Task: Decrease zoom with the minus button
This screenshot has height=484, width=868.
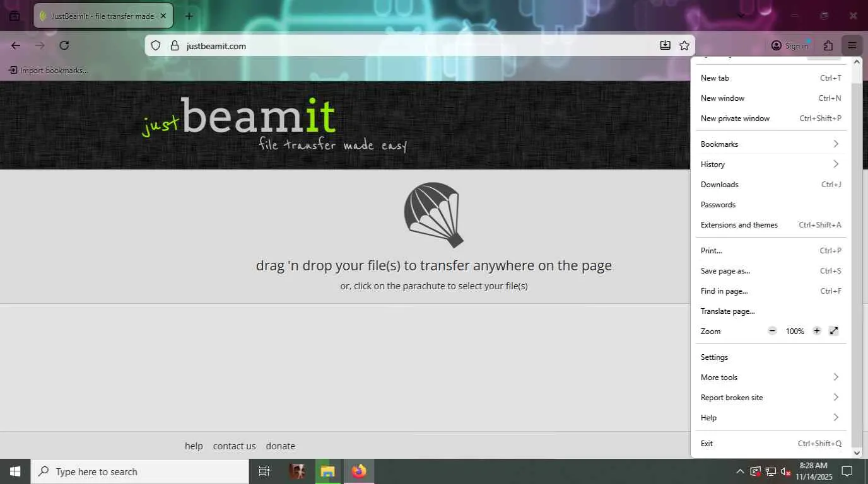Action: (x=772, y=331)
